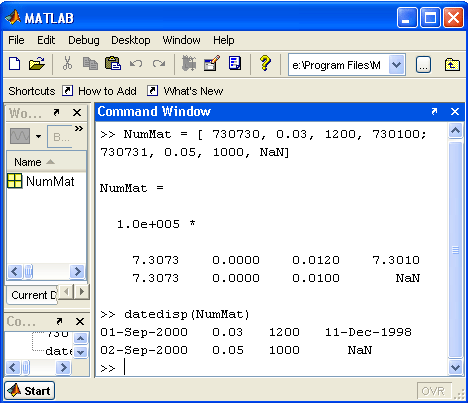Image resolution: width=468 pixels, height=403 pixels.
Task: Open the Desktop menu
Action: point(131,40)
